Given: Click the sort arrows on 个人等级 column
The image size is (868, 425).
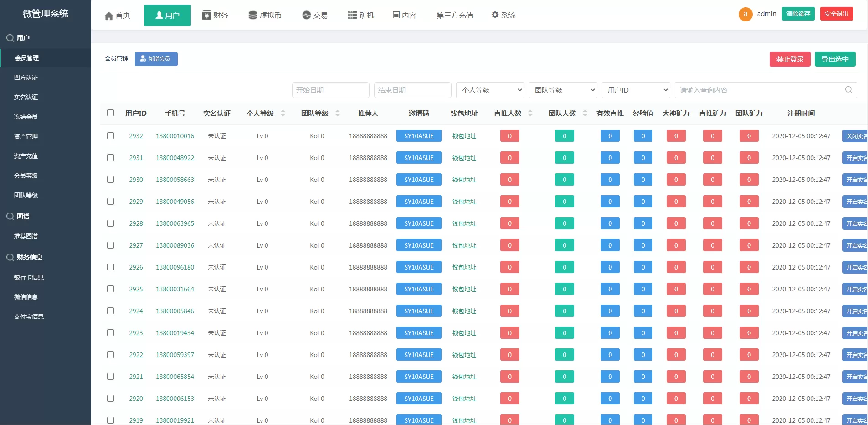Looking at the screenshot, I should pos(283,113).
